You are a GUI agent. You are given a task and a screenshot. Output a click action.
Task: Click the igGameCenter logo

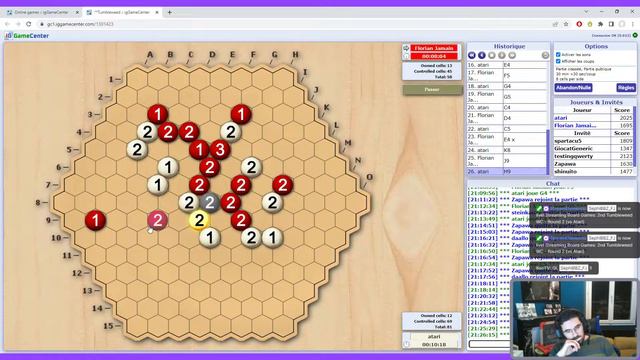(x=27, y=36)
